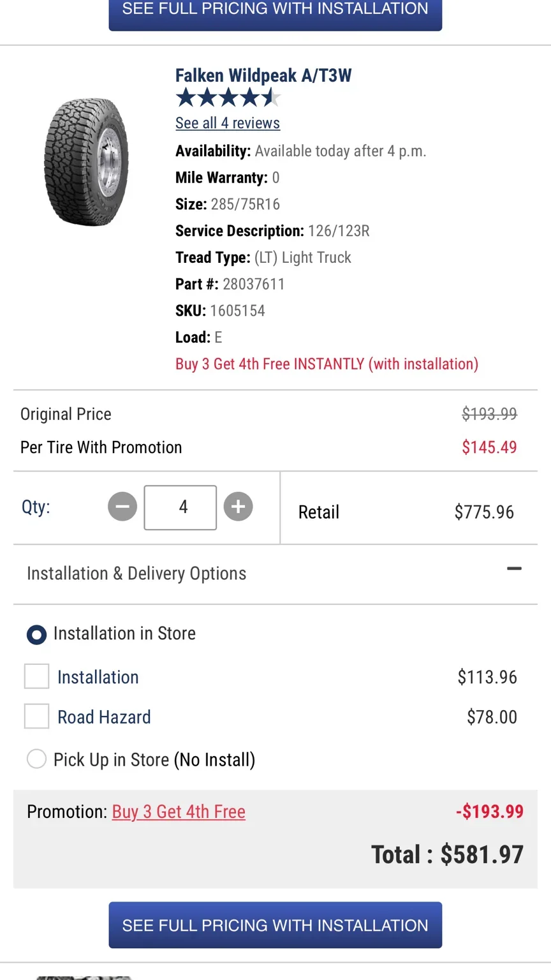Click the Installation service label link
This screenshot has height=980, width=551.
pos(98,677)
